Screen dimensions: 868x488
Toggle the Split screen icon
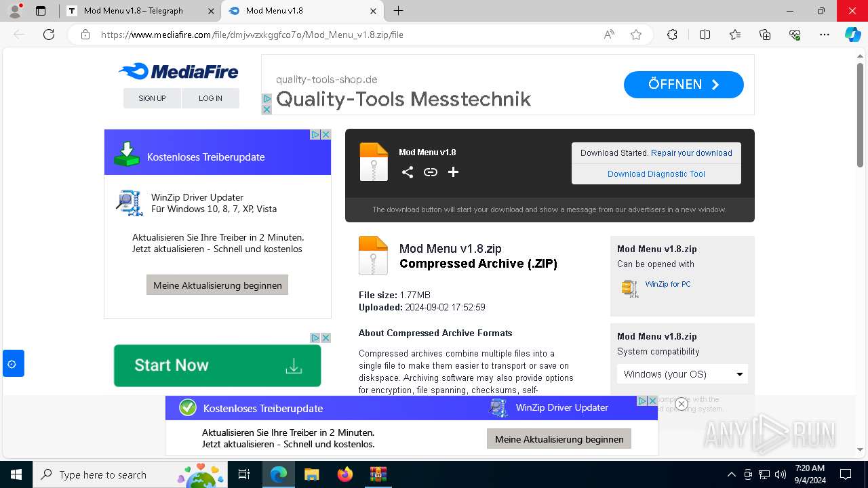(705, 35)
